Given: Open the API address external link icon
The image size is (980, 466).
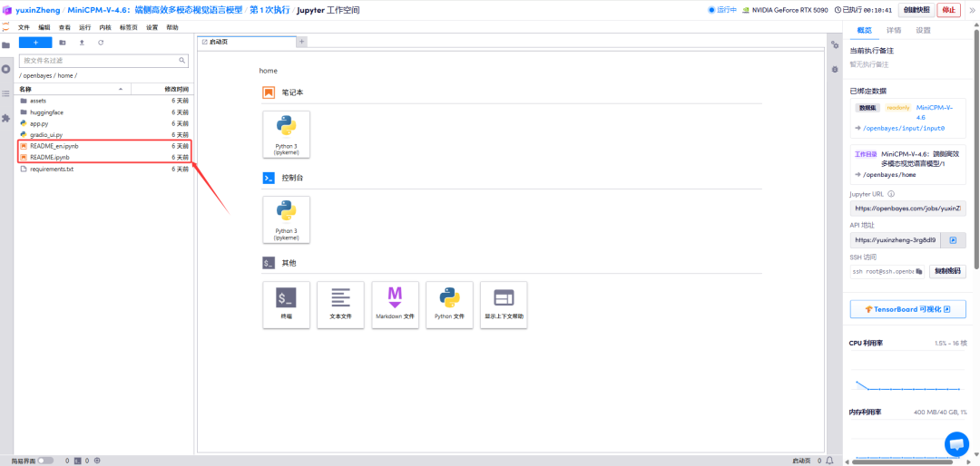Looking at the screenshot, I should coord(953,240).
